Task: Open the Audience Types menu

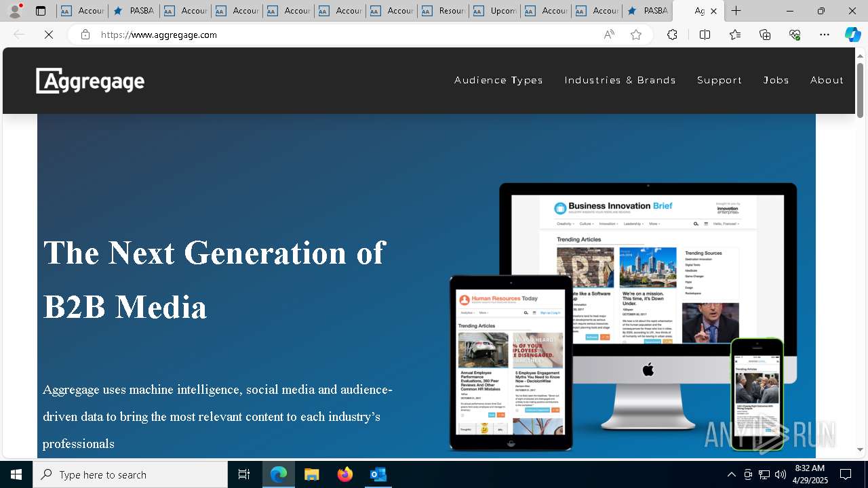Action: (498, 80)
